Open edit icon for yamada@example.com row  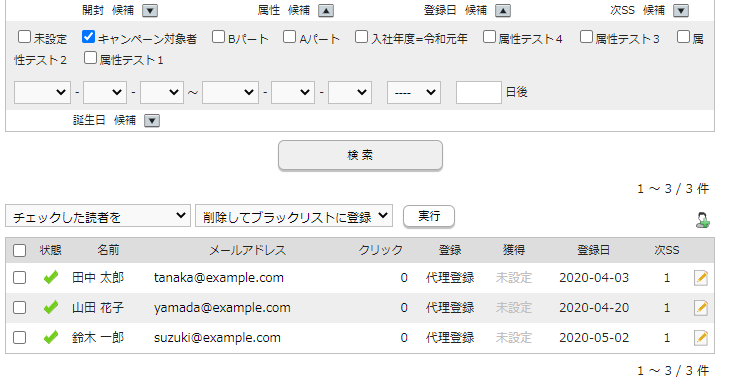pyautogui.click(x=701, y=308)
